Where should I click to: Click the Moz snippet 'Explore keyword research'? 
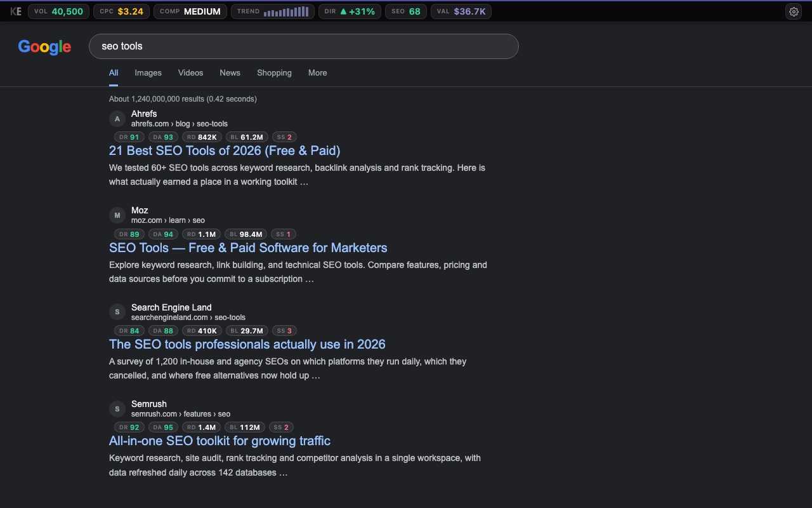click(x=298, y=272)
